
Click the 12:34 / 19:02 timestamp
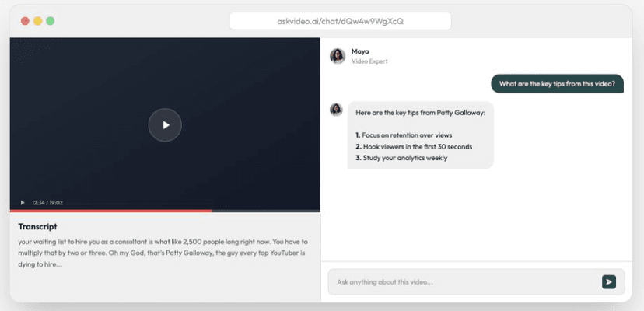47,203
